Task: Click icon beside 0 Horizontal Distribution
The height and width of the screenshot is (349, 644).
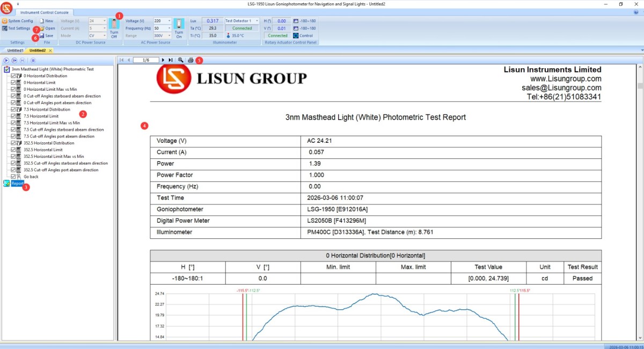Action: (19, 76)
